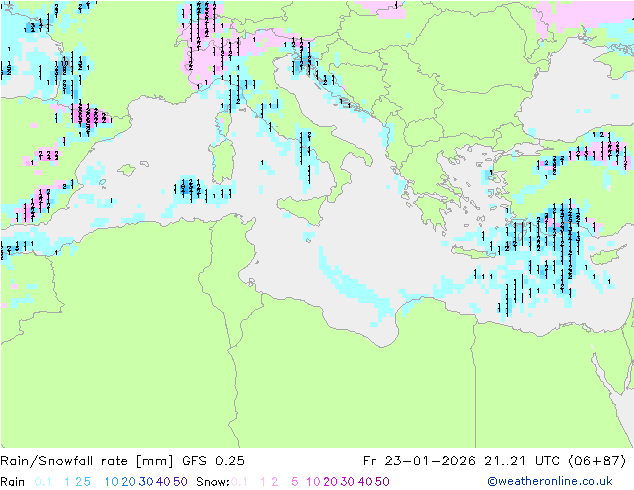Click the Rain legend 50 value

[x=180, y=482]
